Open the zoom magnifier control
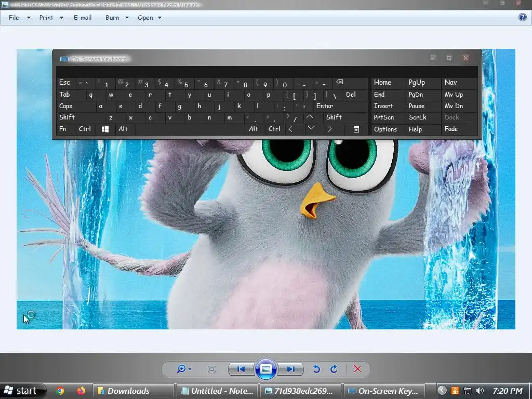The width and height of the screenshot is (532, 399). tap(181, 369)
